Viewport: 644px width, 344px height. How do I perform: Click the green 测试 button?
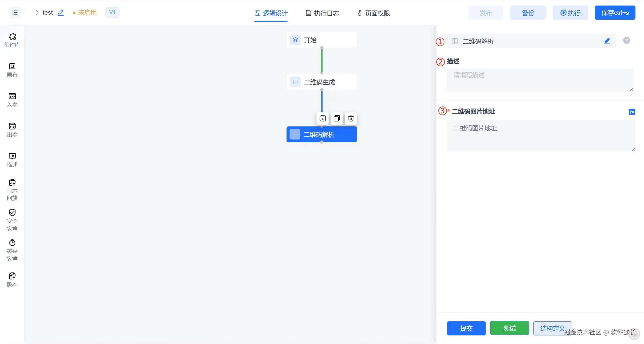(509, 328)
